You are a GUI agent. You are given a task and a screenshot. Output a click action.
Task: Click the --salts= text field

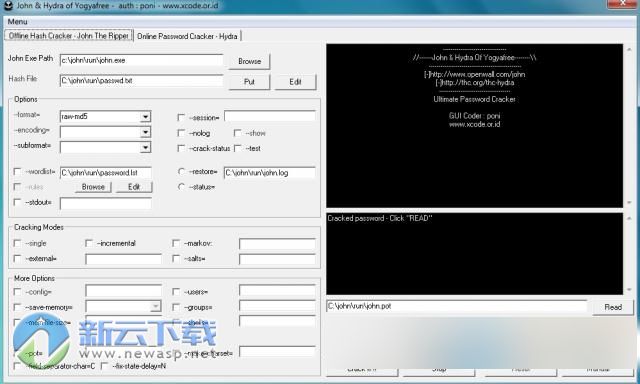pyautogui.click(x=277, y=259)
